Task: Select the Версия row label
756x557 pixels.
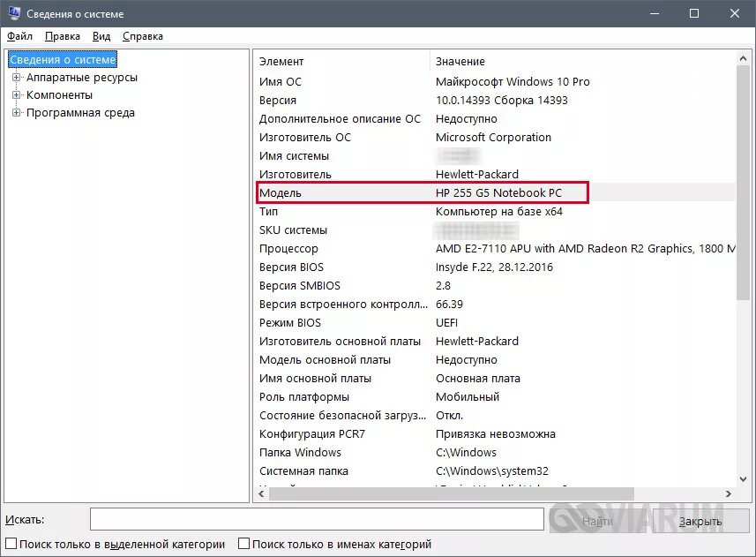Action: pos(278,101)
